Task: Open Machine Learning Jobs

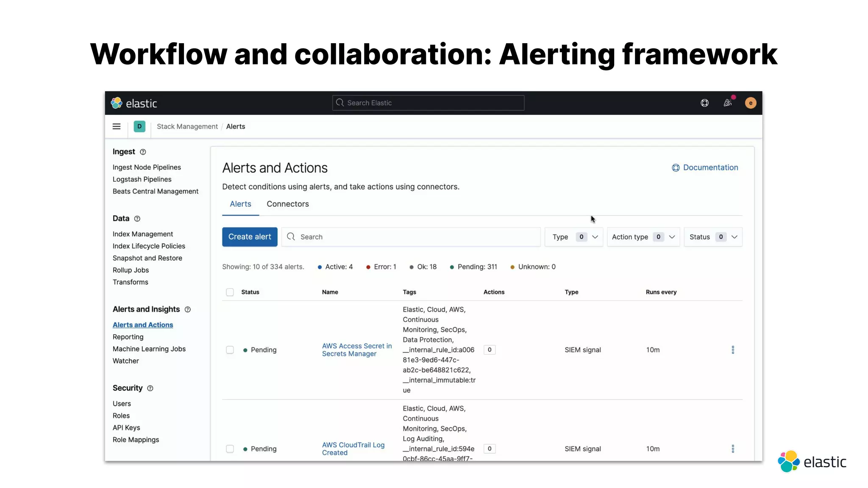Action: [x=149, y=349]
